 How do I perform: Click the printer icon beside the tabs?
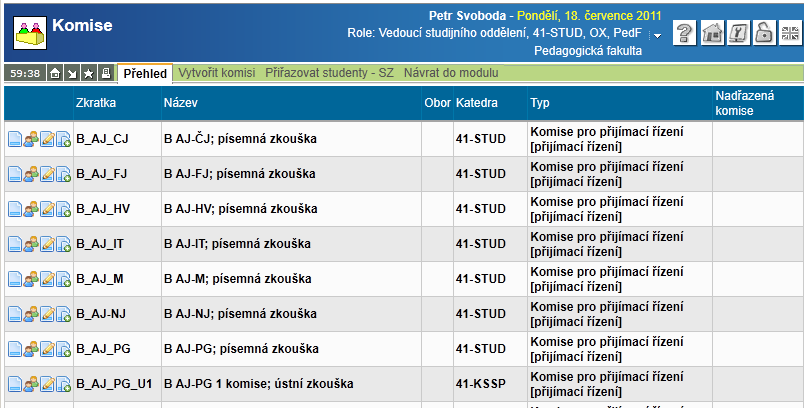pyautogui.click(x=106, y=73)
